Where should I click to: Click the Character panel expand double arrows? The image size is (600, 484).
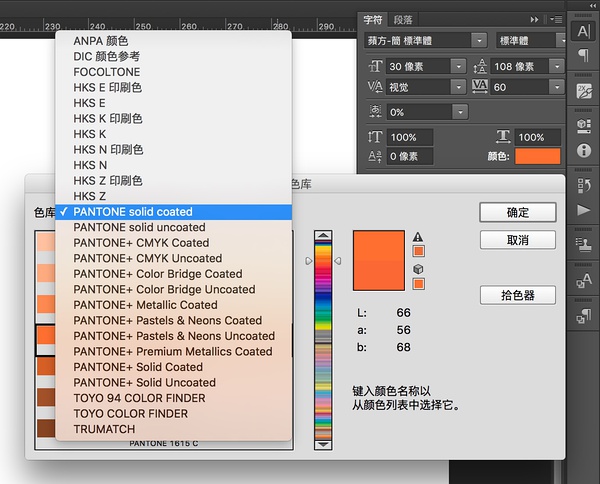click(x=534, y=20)
